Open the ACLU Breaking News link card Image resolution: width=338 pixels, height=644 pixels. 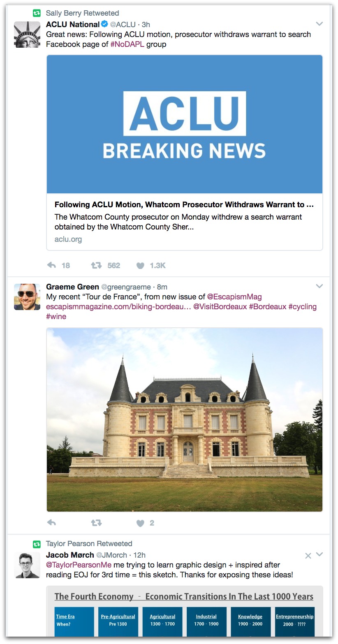[x=185, y=153]
